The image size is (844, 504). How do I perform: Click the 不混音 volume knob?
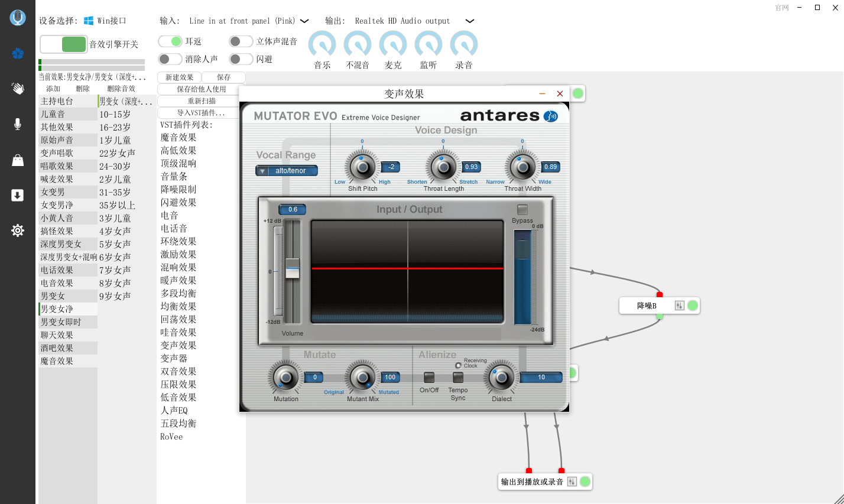pos(358,44)
